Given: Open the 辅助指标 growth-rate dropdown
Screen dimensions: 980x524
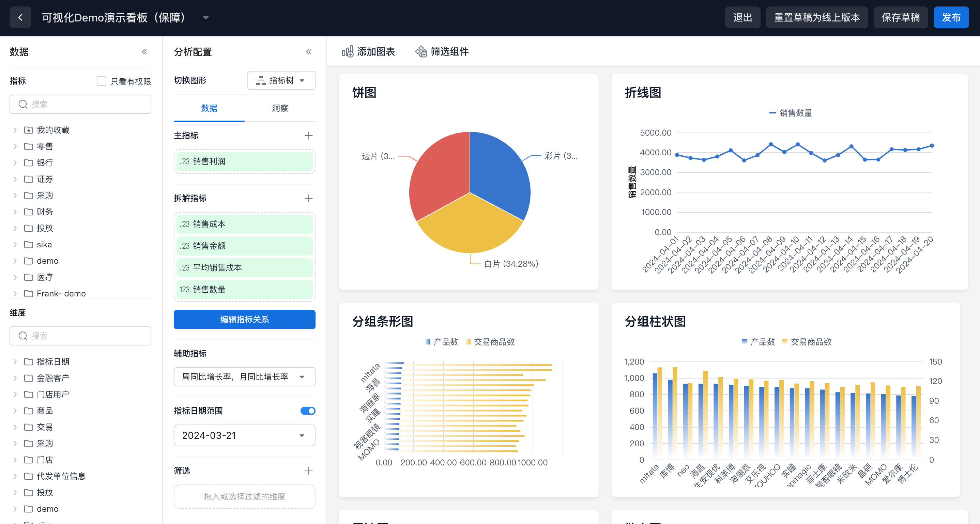Looking at the screenshot, I should [245, 377].
